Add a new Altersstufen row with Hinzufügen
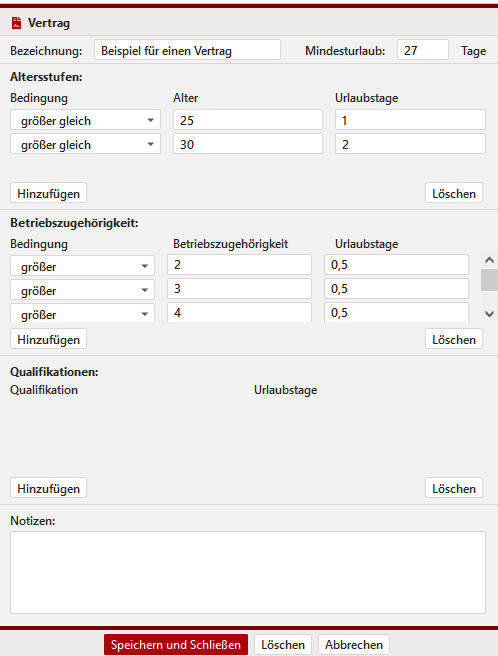The width and height of the screenshot is (498, 656). click(49, 193)
